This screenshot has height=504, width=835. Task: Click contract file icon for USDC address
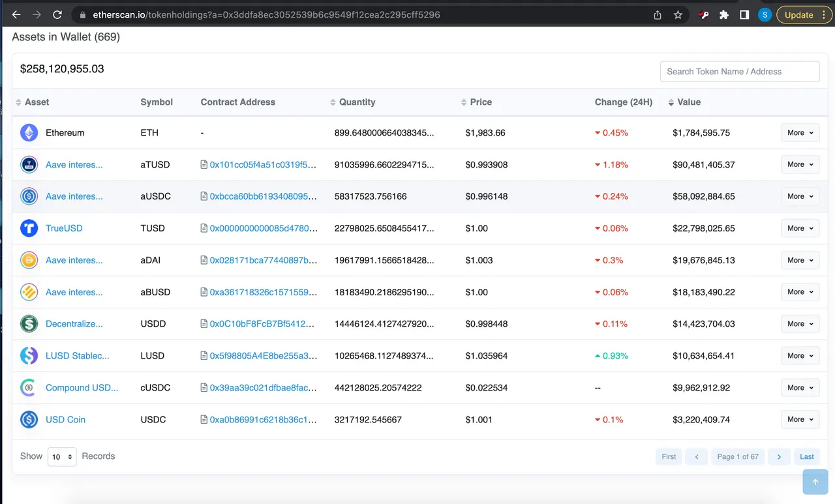[x=204, y=420]
